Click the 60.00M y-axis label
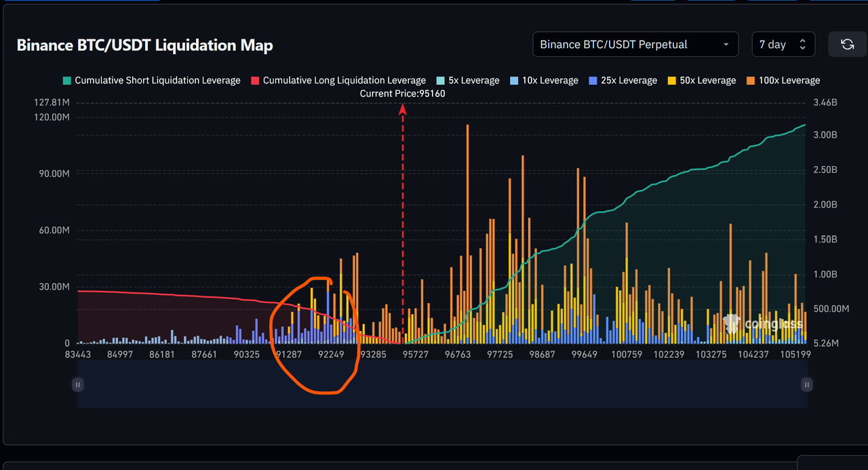Viewport: 868px width, 470px height. [x=56, y=231]
